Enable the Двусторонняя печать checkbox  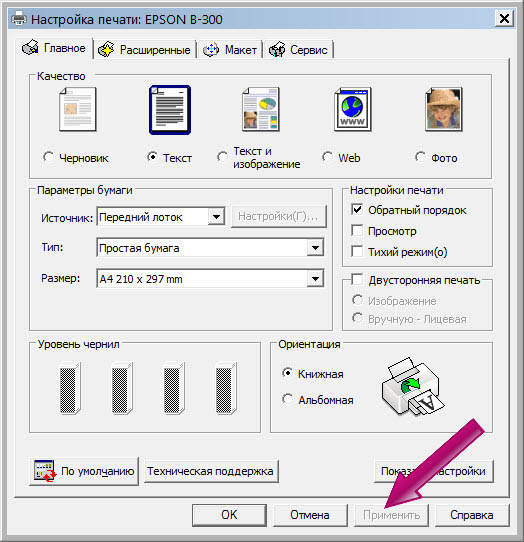coord(357,279)
